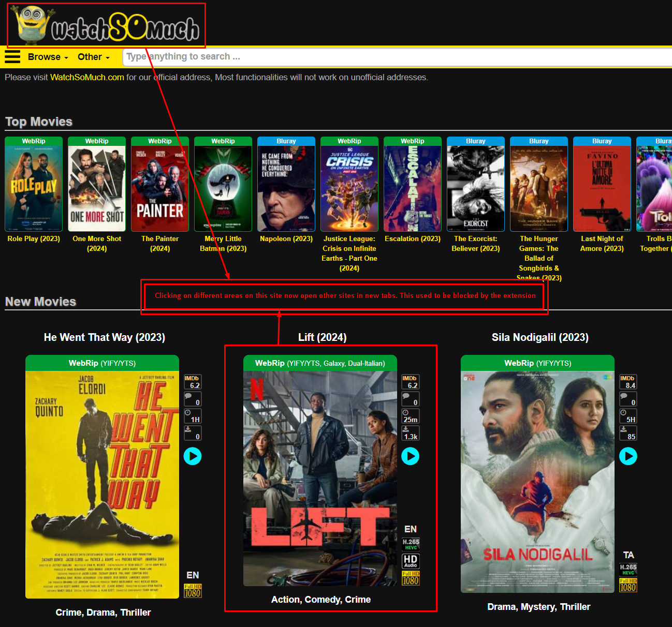Play the Lift (2024) movie
The image size is (672, 627).
[x=410, y=456]
